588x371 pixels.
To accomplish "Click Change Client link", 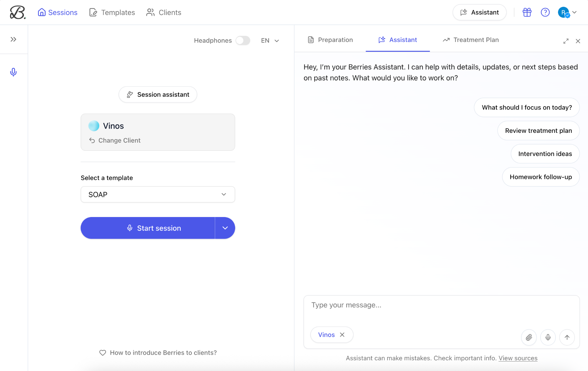I will pos(115,140).
